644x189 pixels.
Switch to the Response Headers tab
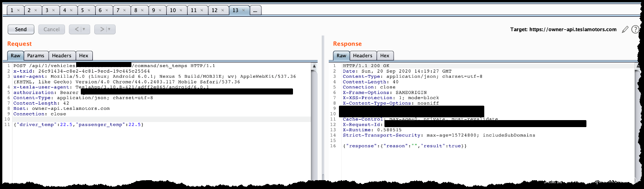(363, 56)
